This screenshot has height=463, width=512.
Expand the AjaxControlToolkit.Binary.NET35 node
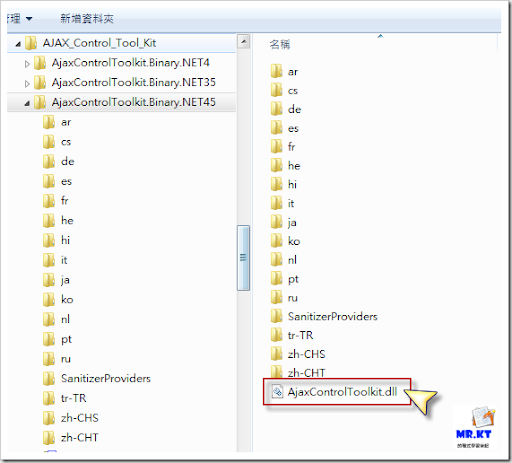pos(27,83)
